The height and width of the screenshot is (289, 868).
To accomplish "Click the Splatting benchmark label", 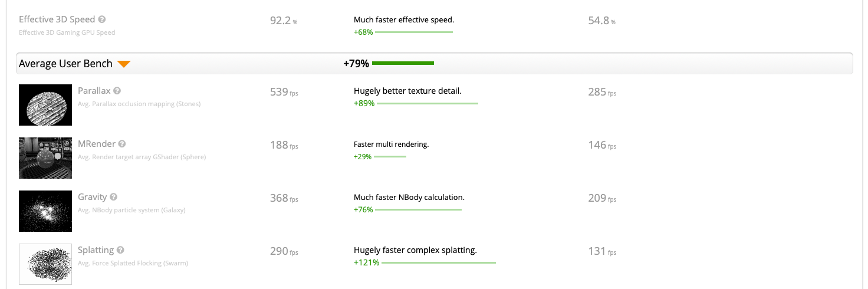I will click(95, 250).
